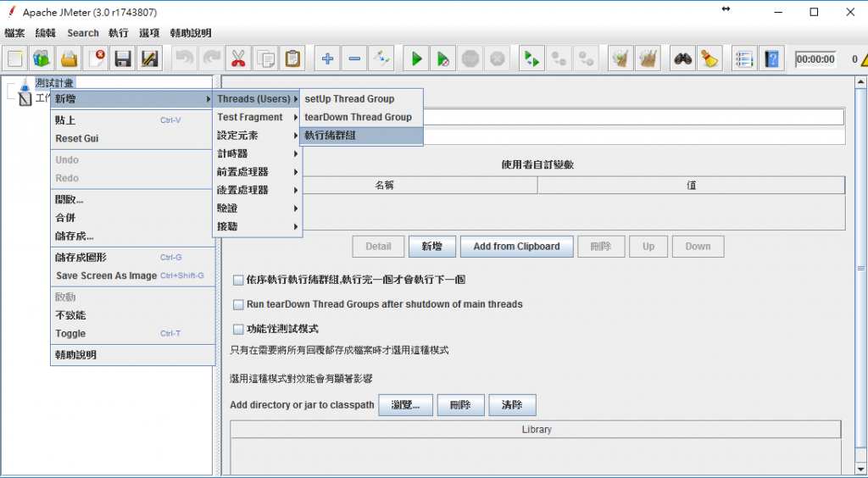Click the Copy toolbar icon
This screenshot has height=478, width=868.
265,58
